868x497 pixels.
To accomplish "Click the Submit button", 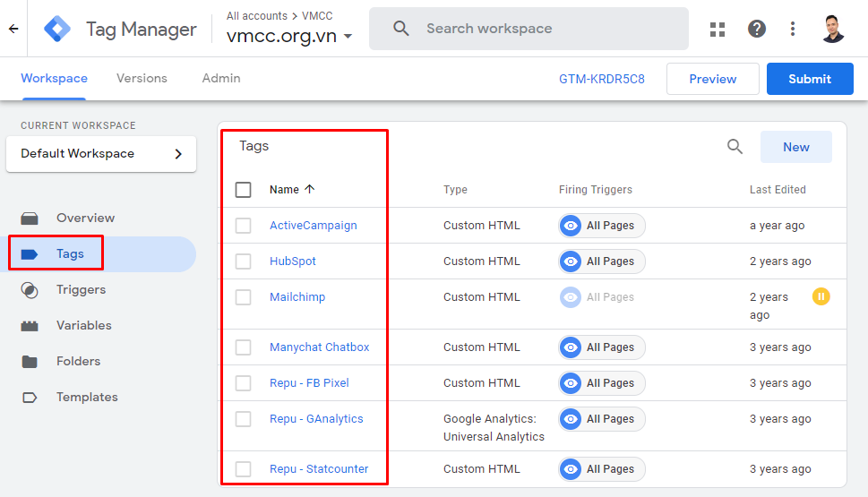I will pyautogui.click(x=810, y=79).
